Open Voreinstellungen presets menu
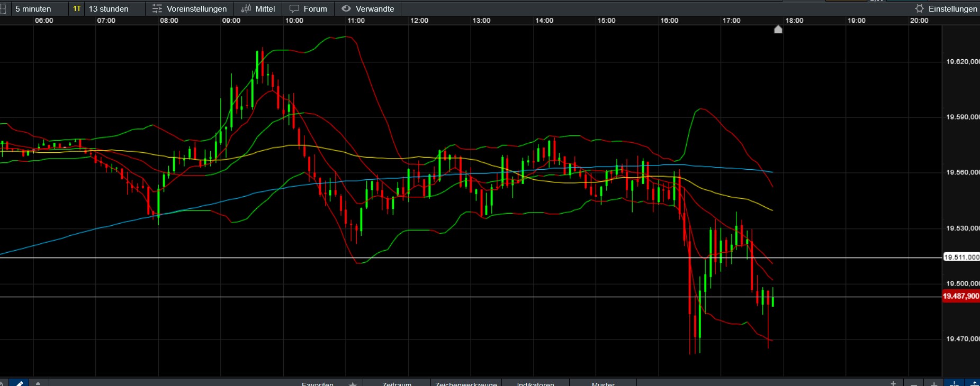980x386 pixels. (190, 9)
